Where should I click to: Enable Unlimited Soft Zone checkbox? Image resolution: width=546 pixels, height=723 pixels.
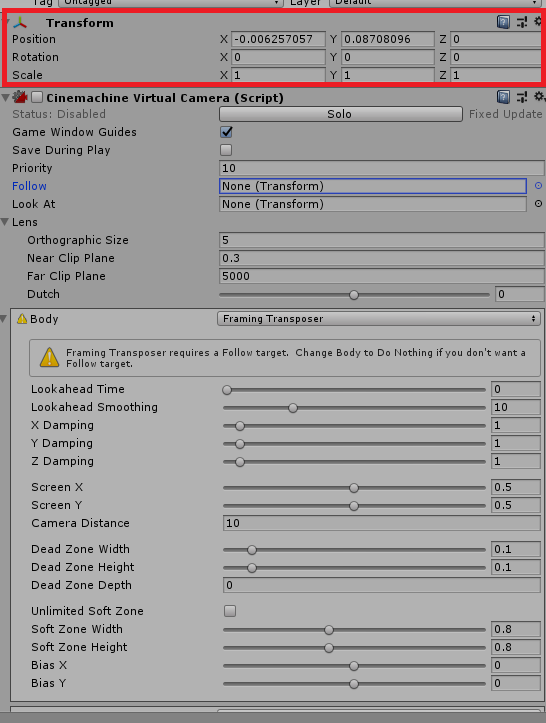pyautogui.click(x=230, y=611)
